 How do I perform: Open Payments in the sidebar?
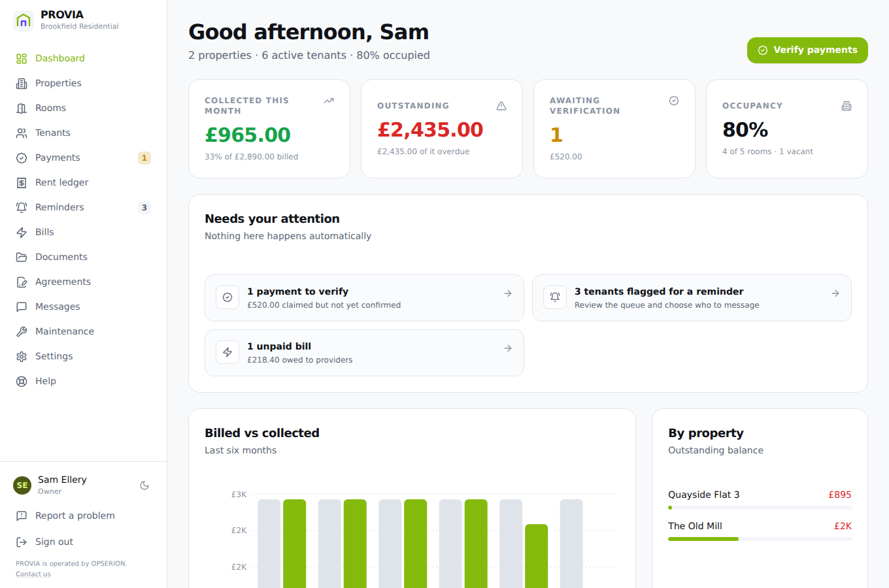click(x=84, y=158)
